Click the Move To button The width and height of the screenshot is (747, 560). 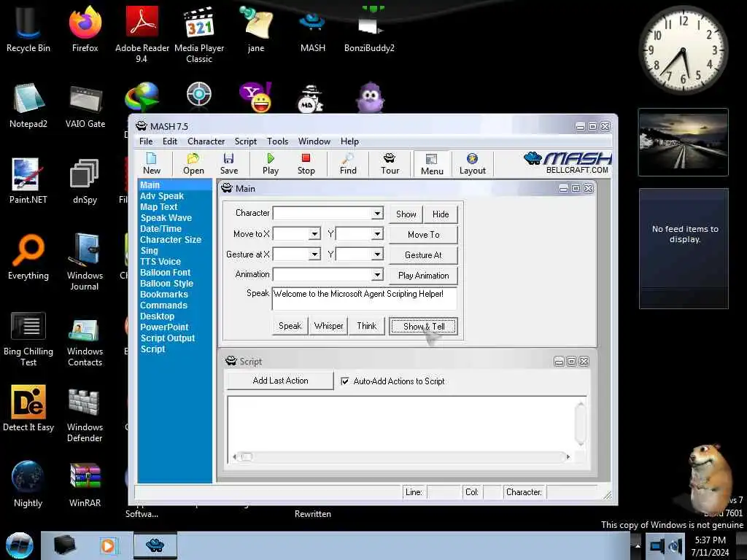tap(424, 235)
